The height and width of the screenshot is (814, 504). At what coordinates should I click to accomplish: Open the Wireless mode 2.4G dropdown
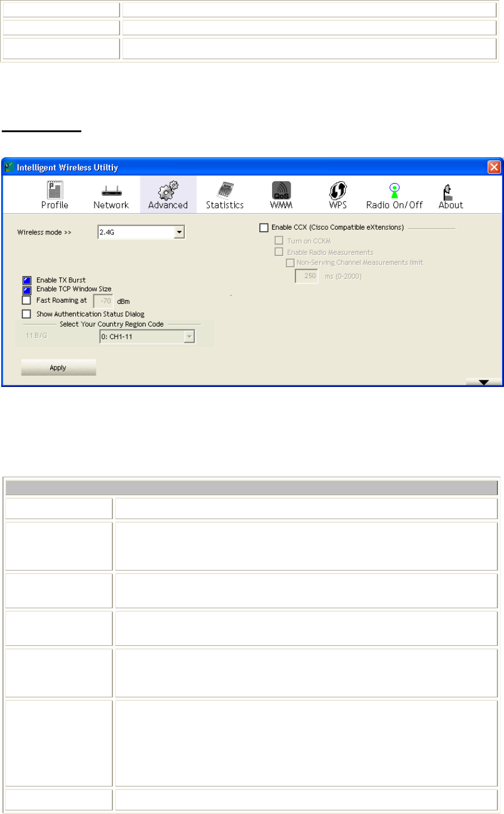(141, 232)
